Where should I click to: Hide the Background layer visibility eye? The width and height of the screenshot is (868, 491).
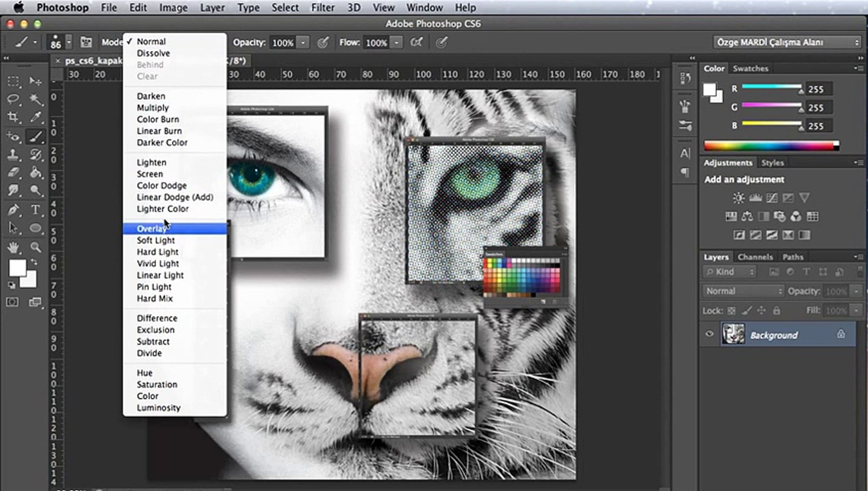click(x=709, y=334)
